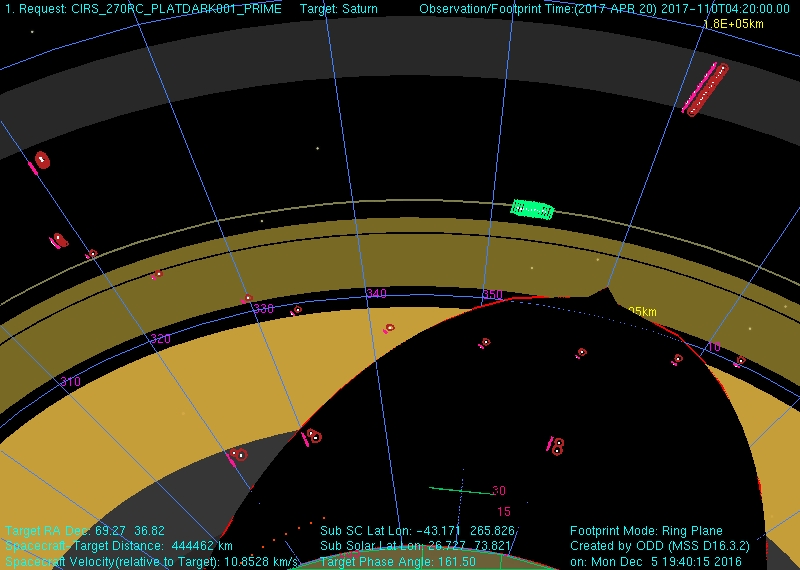Click the yellow 1.8E+05km distance label
This screenshot has height=570, width=800.
734,23
